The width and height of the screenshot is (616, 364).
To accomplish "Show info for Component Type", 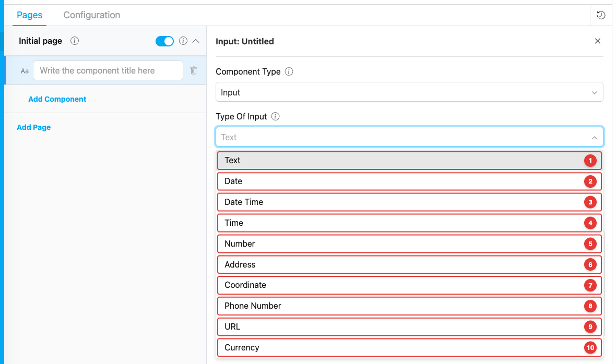I will click(289, 72).
